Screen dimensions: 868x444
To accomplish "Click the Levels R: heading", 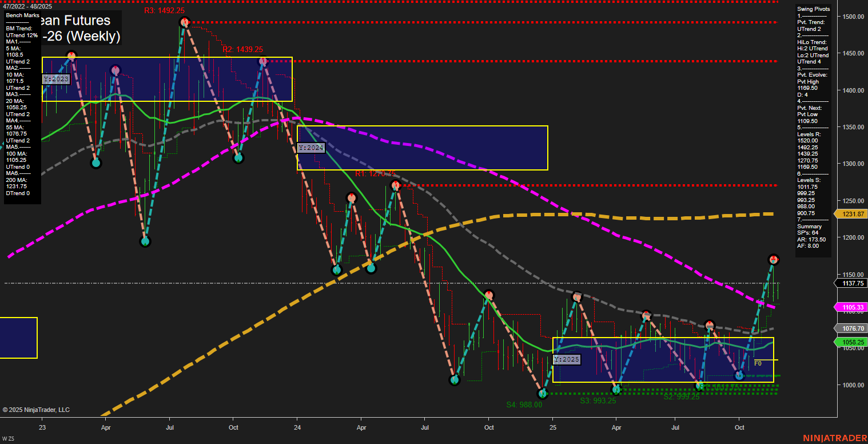I will click(x=809, y=134).
